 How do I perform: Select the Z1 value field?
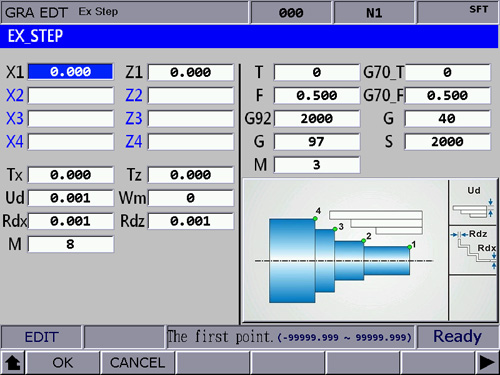(191, 72)
